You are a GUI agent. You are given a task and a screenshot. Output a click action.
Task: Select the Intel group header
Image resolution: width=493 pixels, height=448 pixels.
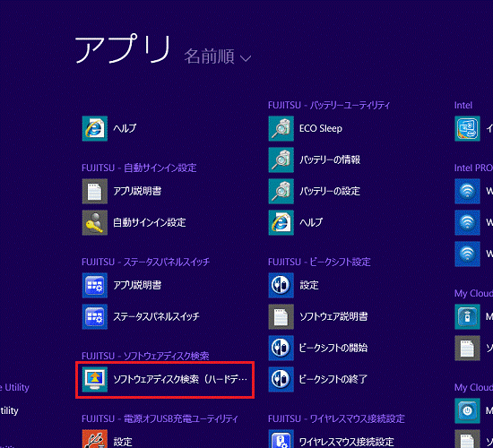pos(463,105)
